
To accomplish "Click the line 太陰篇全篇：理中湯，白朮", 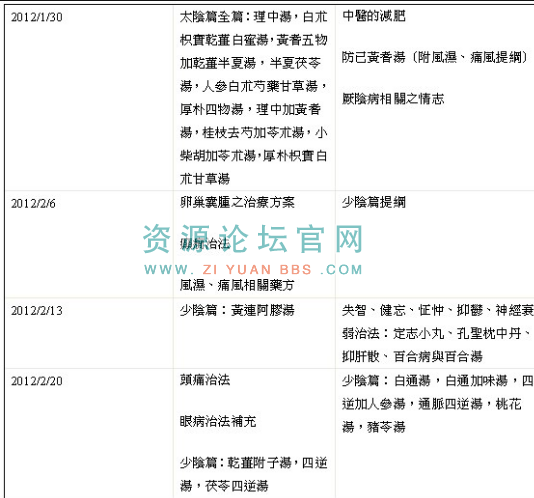I will pos(254,17).
